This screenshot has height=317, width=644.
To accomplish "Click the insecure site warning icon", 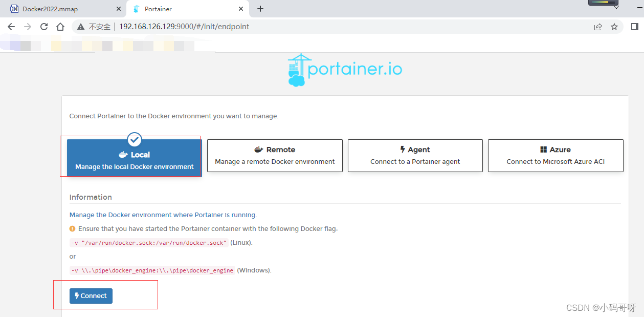I will 81,27.
